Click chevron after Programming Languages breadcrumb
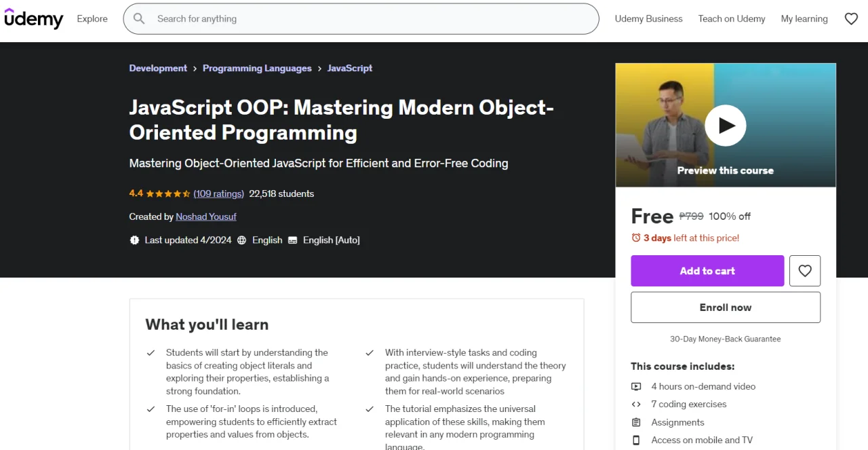 pyautogui.click(x=319, y=69)
